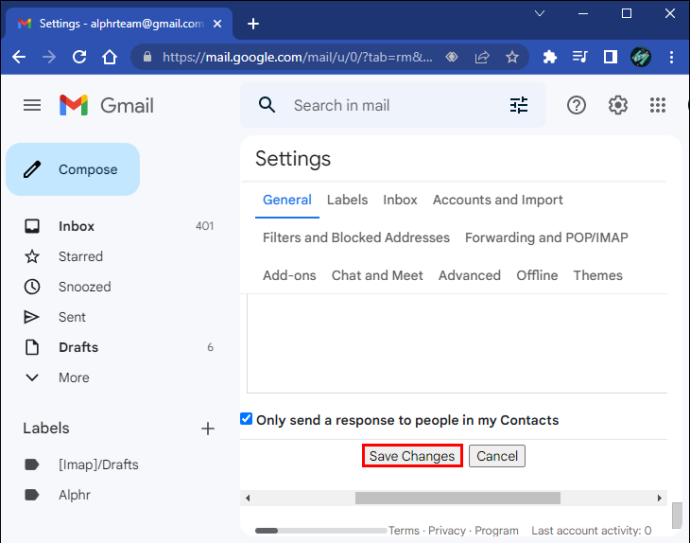Viewport: 690px width, 543px height.
Task: Compose a new email
Action: pyautogui.click(x=73, y=169)
